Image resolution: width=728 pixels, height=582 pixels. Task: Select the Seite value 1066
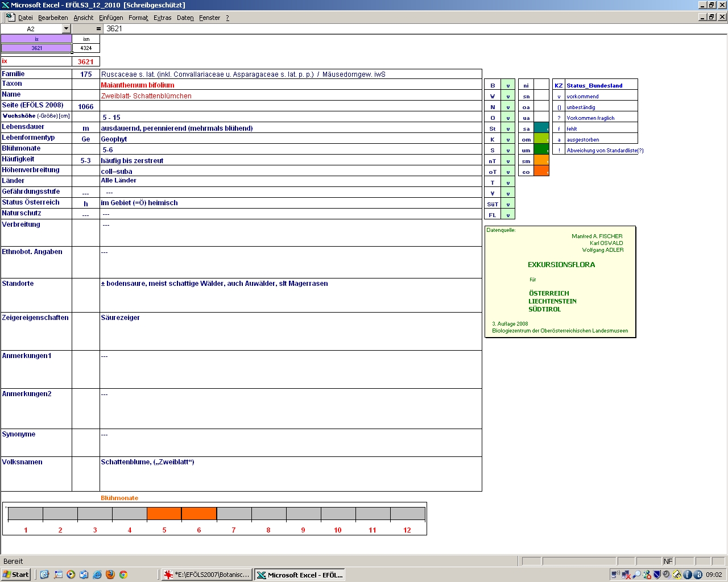pos(86,106)
